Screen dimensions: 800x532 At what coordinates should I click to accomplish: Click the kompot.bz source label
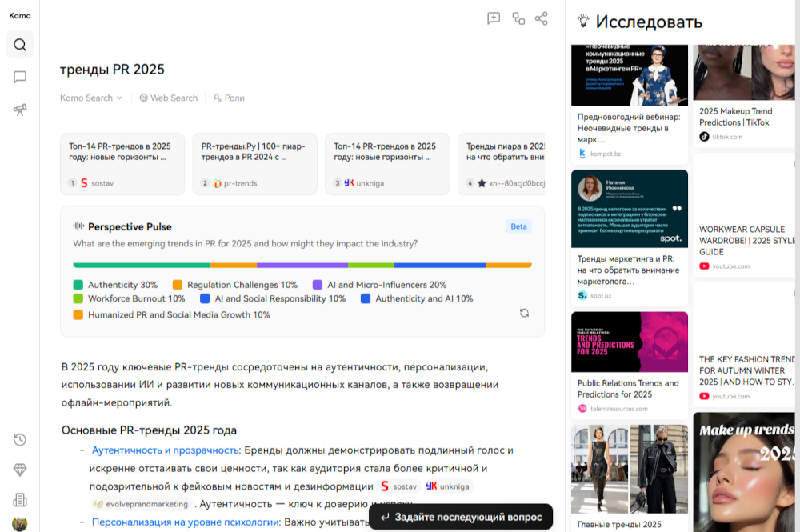pos(606,154)
